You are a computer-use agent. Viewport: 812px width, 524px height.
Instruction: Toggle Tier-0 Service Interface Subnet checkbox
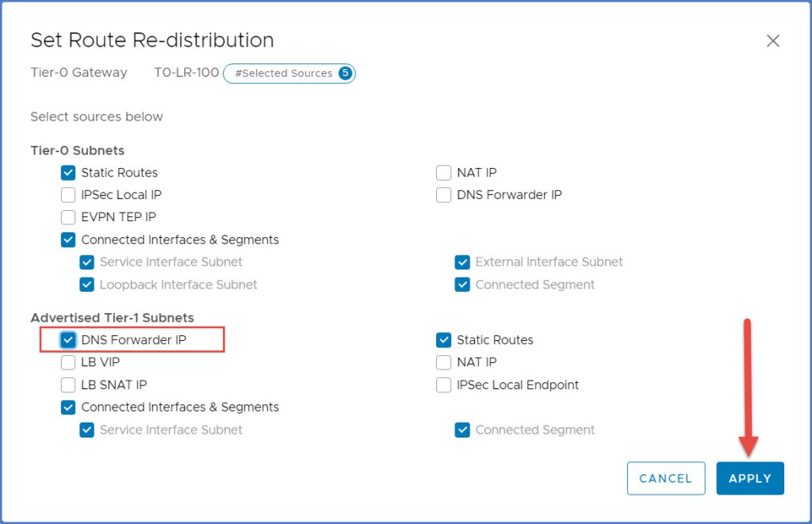point(87,262)
